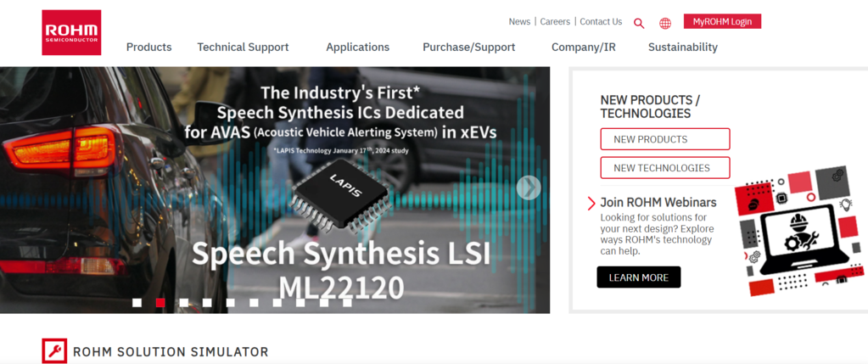868x364 pixels.
Task: Click the ROHM Semiconductor logo
Action: 71,32
